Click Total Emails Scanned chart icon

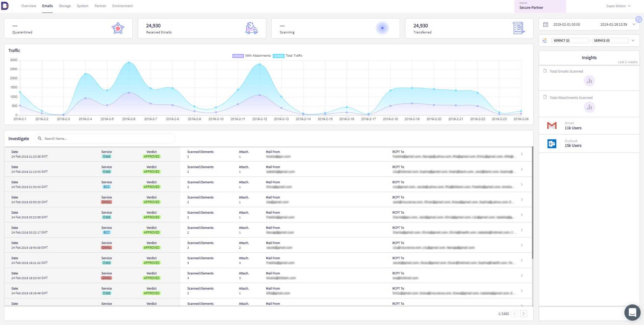point(589,81)
